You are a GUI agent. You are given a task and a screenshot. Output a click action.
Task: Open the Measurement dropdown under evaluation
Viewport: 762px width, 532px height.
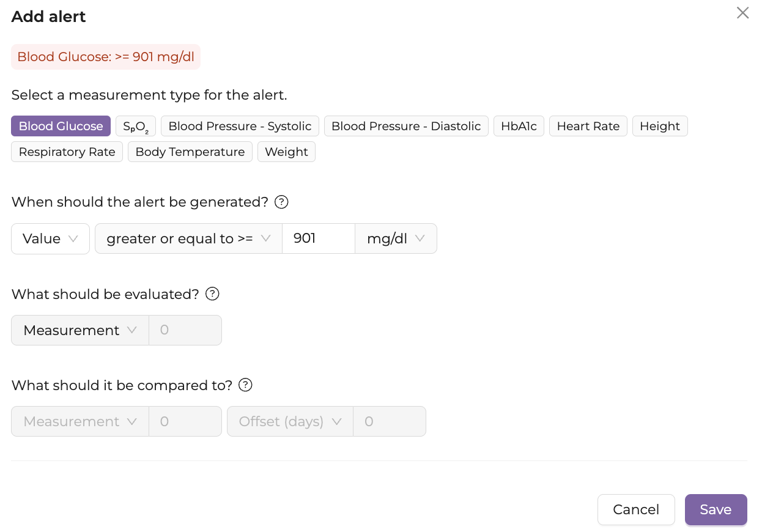(80, 330)
